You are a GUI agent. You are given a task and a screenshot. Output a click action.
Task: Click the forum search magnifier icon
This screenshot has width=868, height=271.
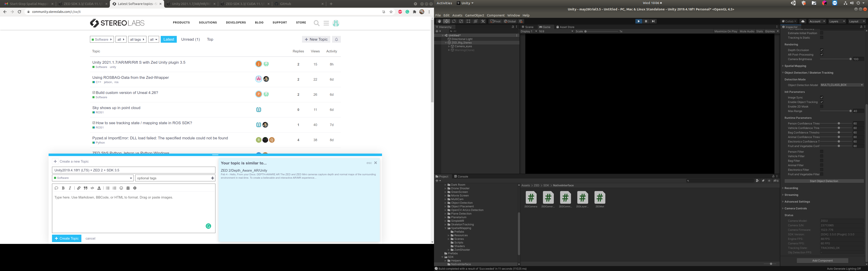click(x=316, y=23)
